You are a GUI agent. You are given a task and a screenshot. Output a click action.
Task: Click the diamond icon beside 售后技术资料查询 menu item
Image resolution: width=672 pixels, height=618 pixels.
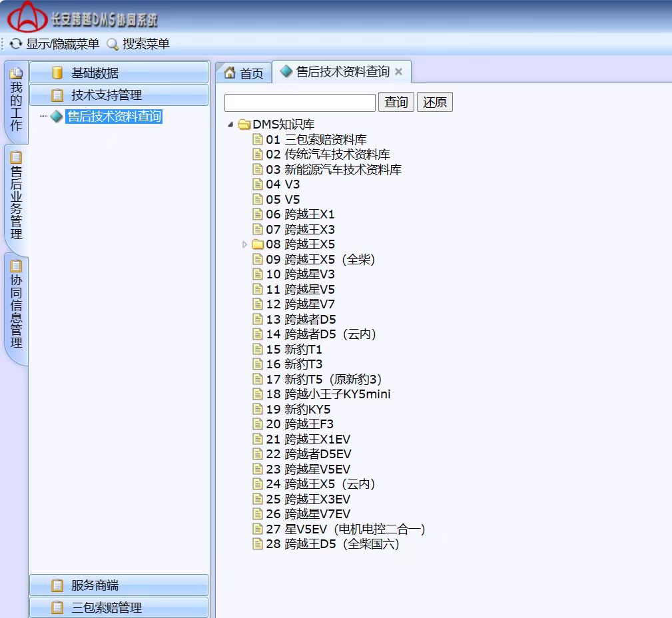tap(57, 117)
